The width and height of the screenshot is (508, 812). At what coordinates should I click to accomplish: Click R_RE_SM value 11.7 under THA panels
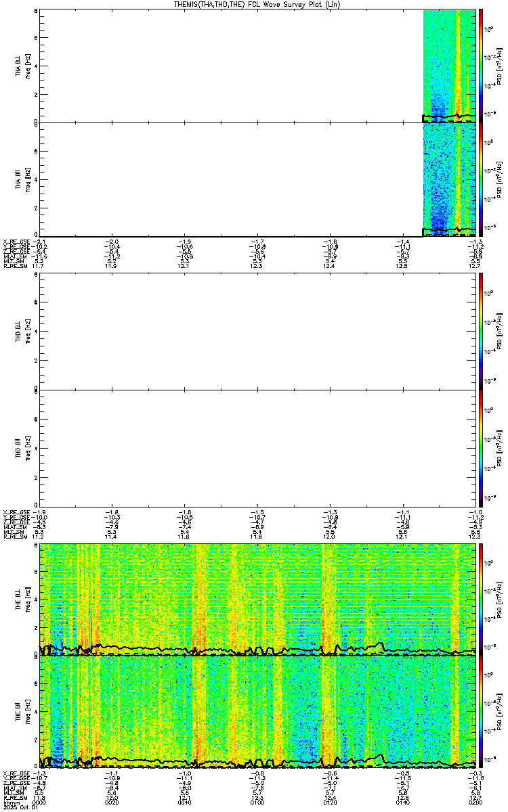(39, 267)
